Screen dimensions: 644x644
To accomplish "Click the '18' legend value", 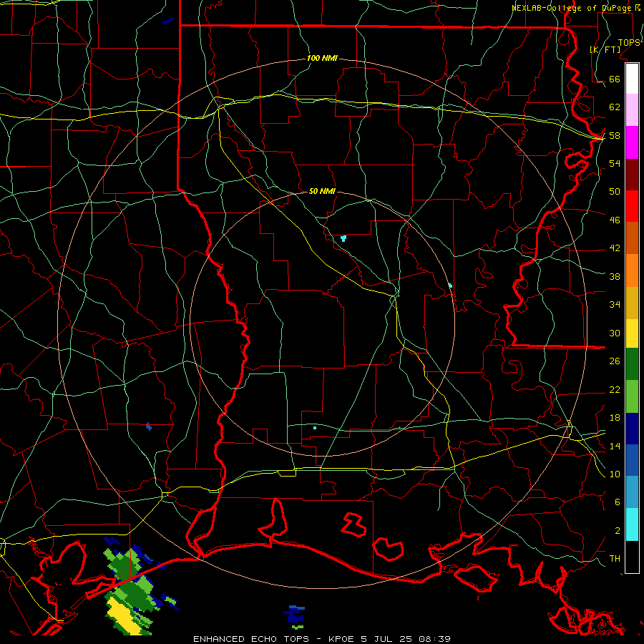I will click(x=615, y=418).
